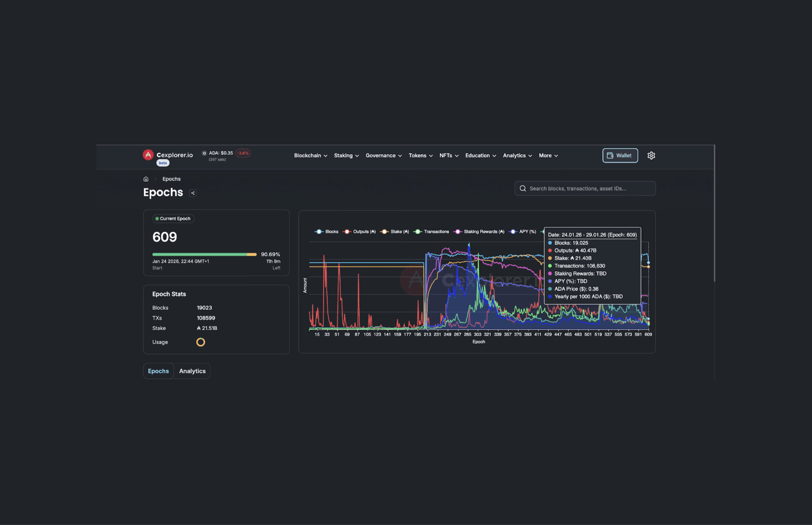Select the Epochs tab
This screenshot has width=812, height=525.
pos(158,371)
